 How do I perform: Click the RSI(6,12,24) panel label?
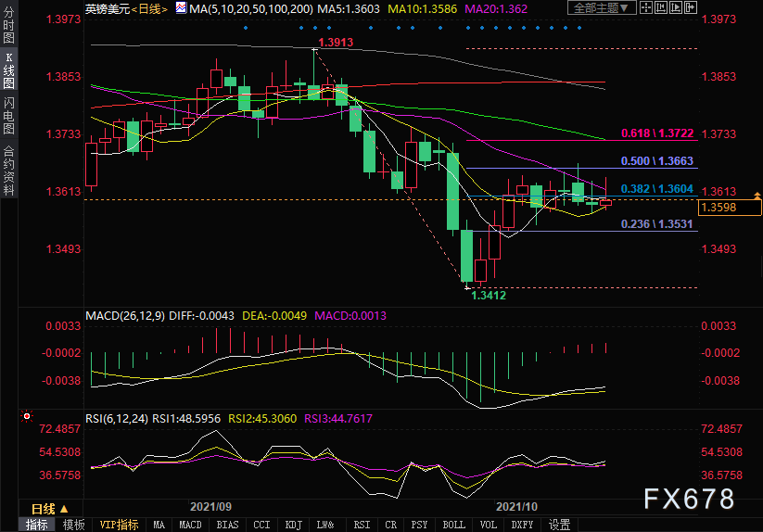117,418
